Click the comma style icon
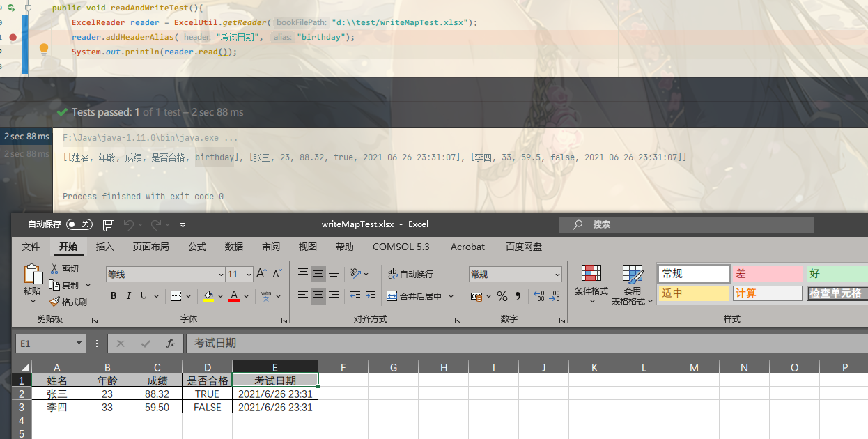 (517, 296)
